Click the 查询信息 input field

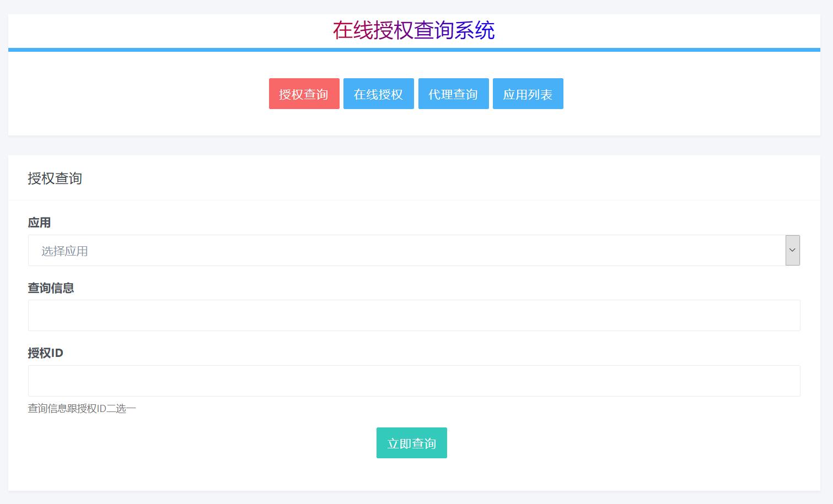(413, 315)
